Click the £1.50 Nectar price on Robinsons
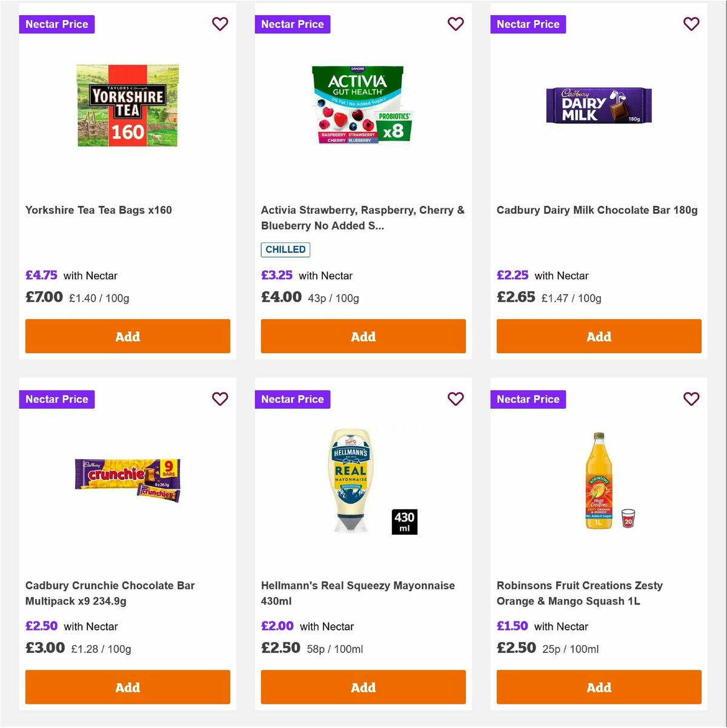Image resolution: width=727 pixels, height=728 pixels. 513,626
